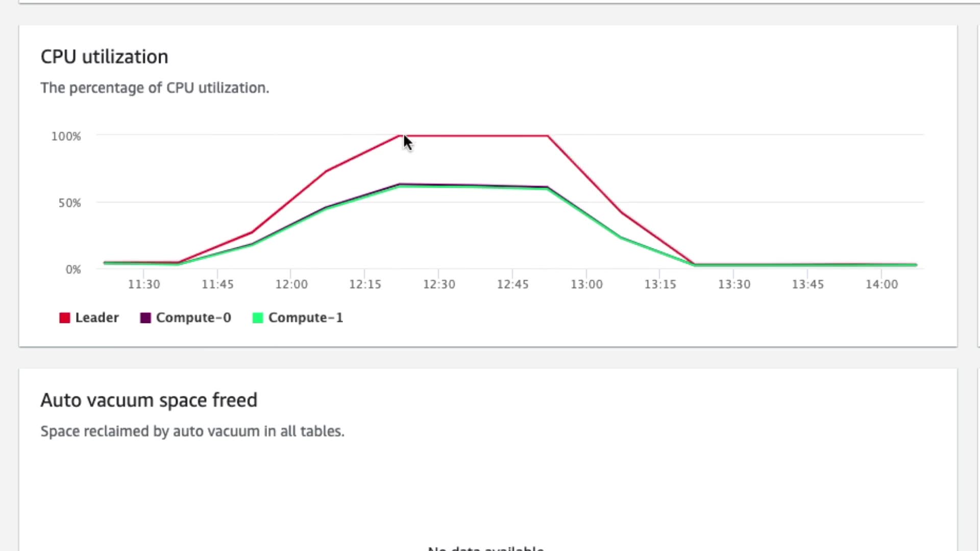The image size is (980, 551).
Task: Toggle the Compute-0 series legend label
Action: coord(193,317)
